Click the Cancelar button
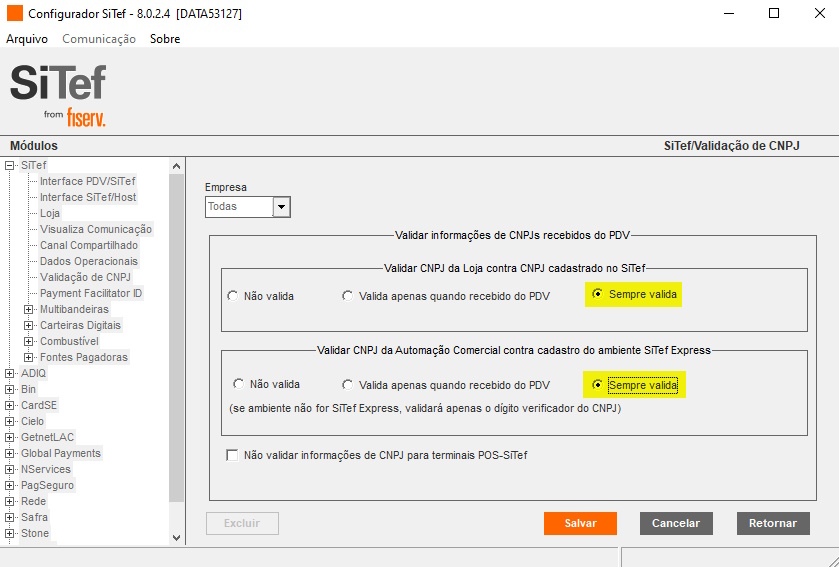The image size is (839, 567). pyautogui.click(x=676, y=523)
